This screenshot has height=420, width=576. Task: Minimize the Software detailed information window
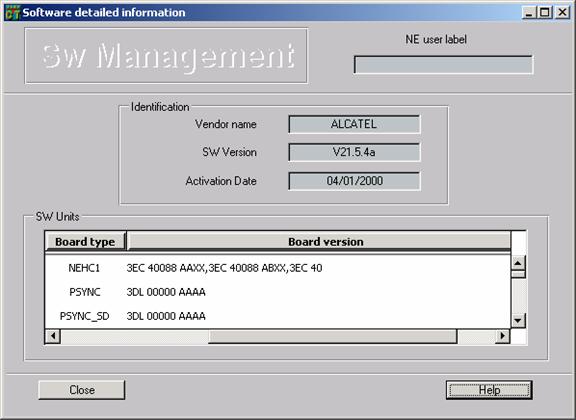tap(529, 13)
